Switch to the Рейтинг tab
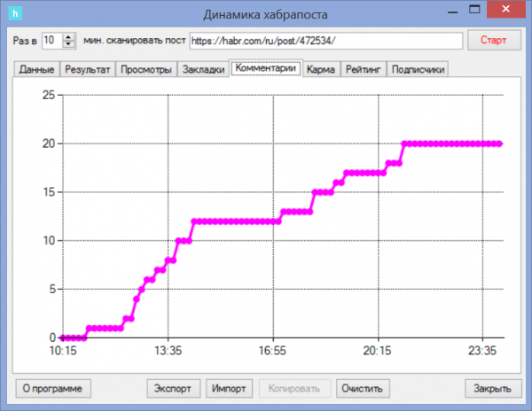532x411 pixels. click(x=364, y=70)
